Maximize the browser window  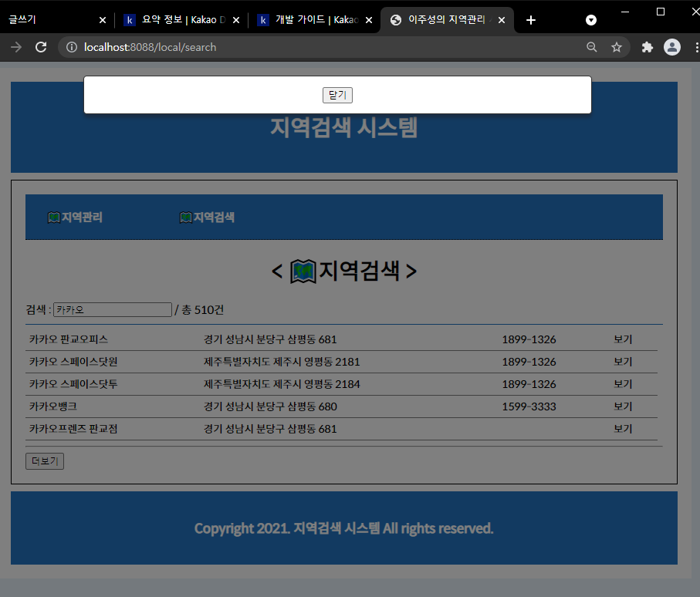coord(661,12)
